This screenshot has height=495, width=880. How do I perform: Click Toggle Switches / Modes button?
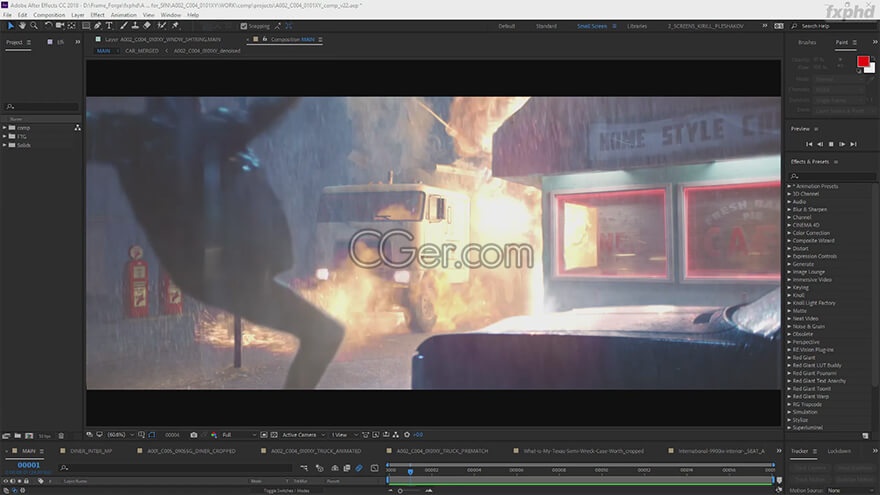pyautogui.click(x=286, y=491)
